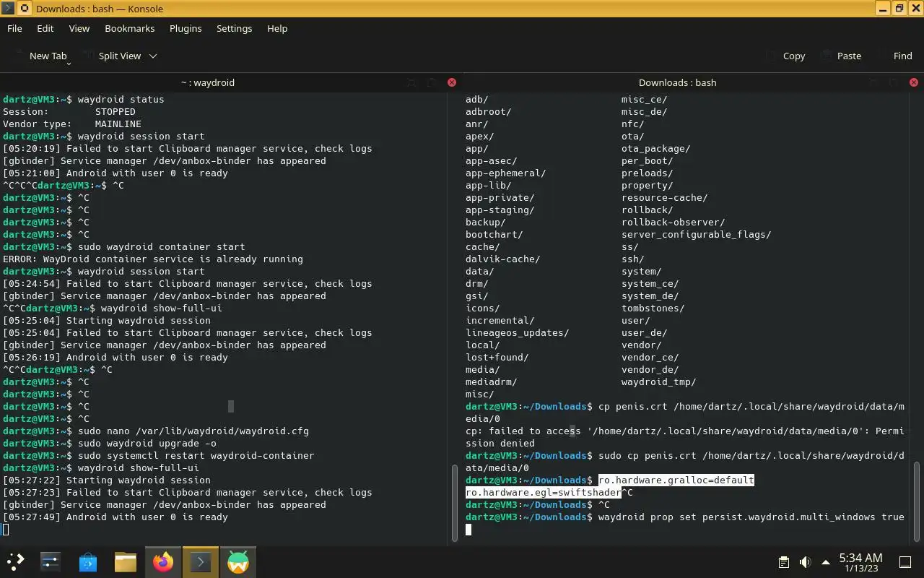
Task: Toggle the keep-above pin in title bar
Action: point(24,9)
